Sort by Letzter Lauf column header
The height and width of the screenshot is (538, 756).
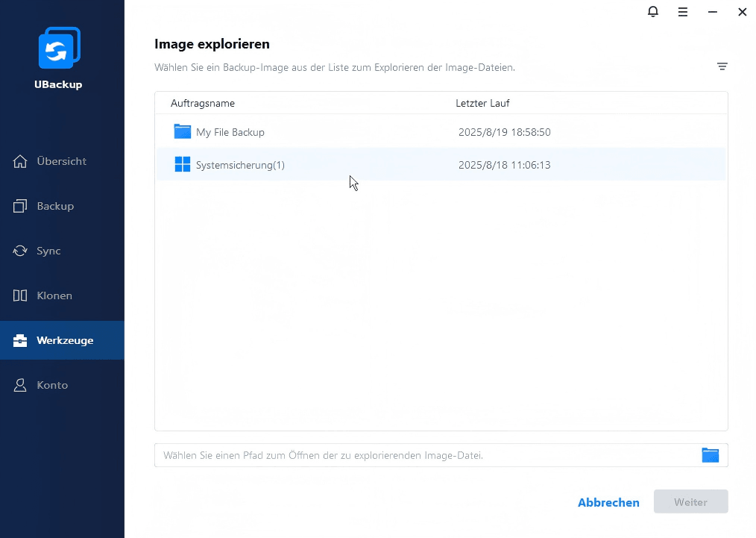pos(482,103)
